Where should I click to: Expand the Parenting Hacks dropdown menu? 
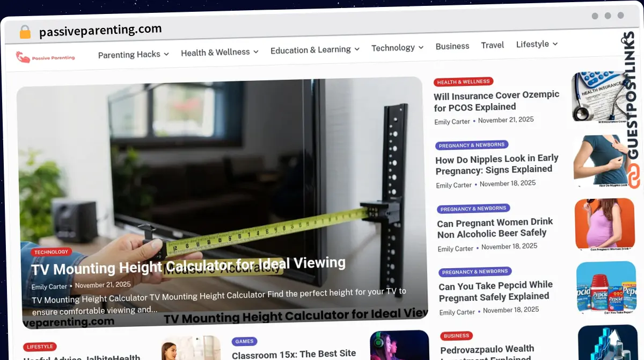pos(133,54)
